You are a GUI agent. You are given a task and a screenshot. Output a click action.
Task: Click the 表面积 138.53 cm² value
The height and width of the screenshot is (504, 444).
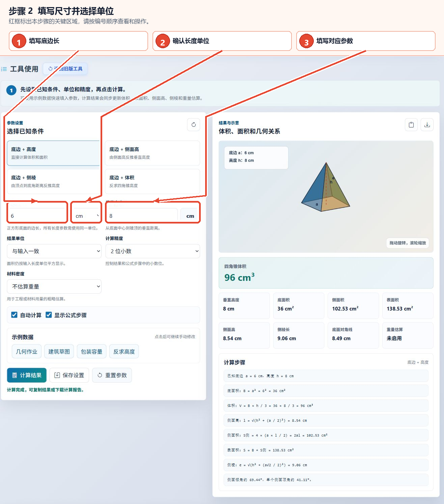coord(400,309)
